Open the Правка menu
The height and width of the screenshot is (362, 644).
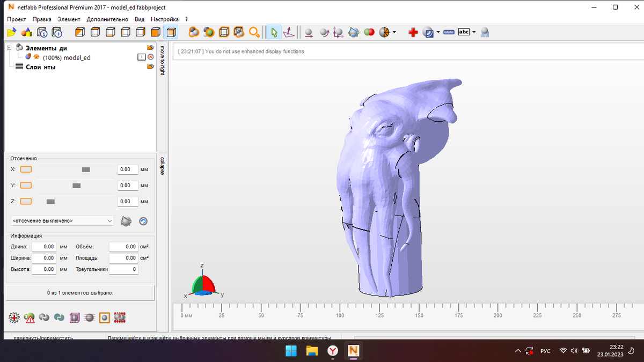(42, 19)
